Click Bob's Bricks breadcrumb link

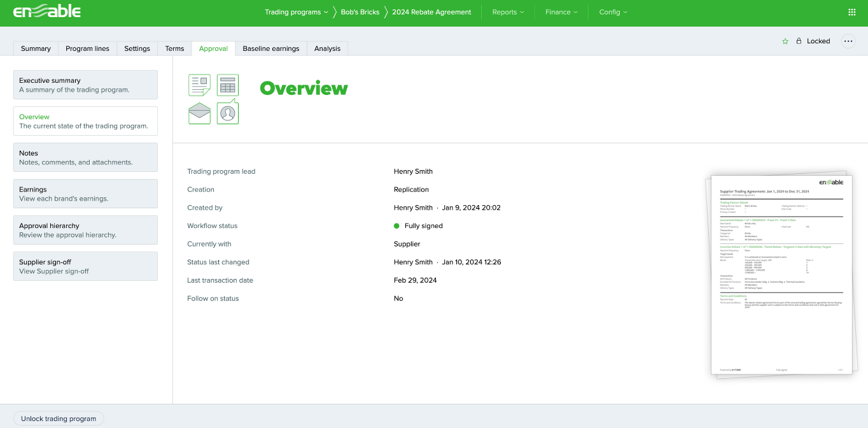[360, 12]
